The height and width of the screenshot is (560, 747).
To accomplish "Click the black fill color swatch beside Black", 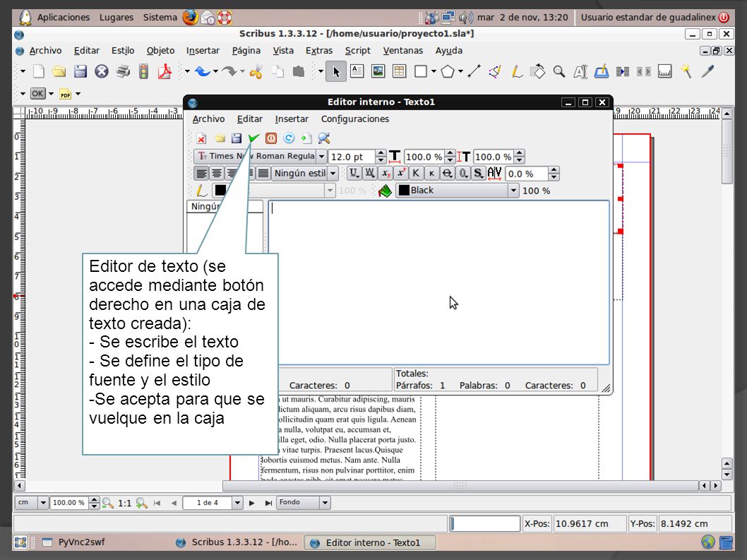I will [404, 191].
